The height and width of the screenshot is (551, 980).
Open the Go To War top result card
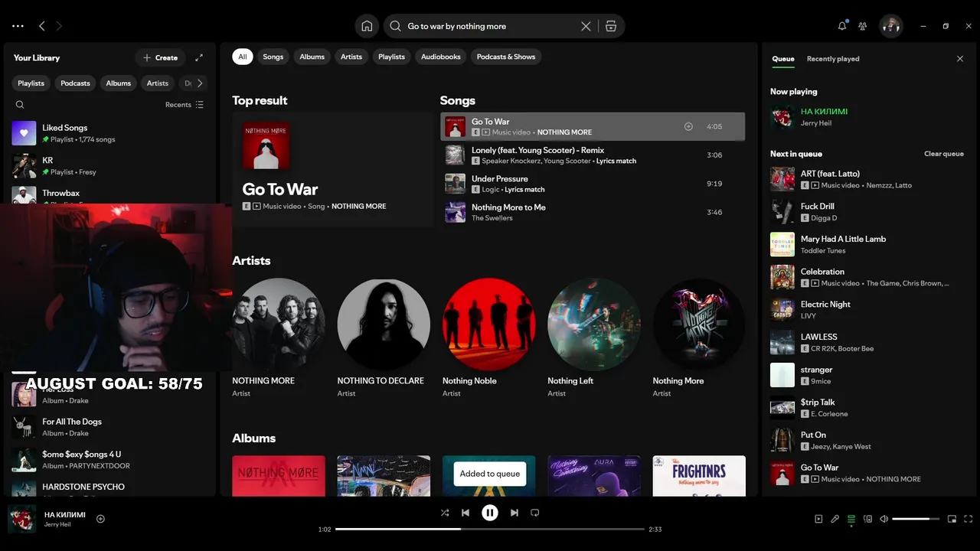tap(333, 170)
